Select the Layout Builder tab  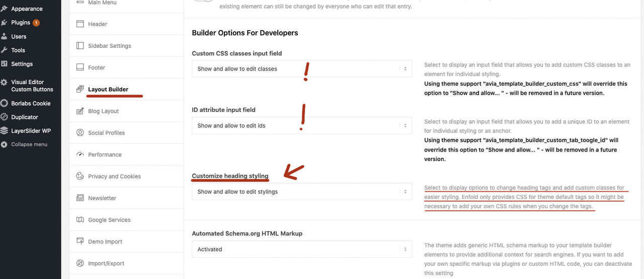pos(126,89)
